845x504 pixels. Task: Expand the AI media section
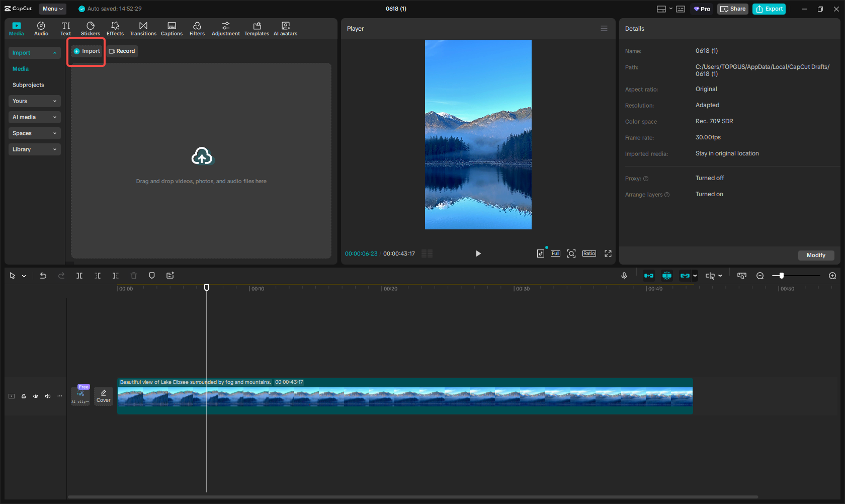pyautogui.click(x=34, y=117)
